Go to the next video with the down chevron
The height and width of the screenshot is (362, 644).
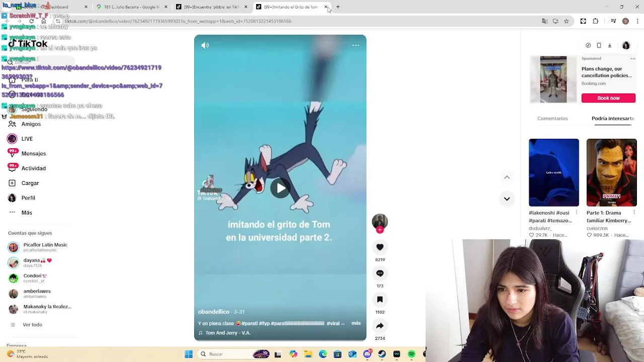(507, 199)
